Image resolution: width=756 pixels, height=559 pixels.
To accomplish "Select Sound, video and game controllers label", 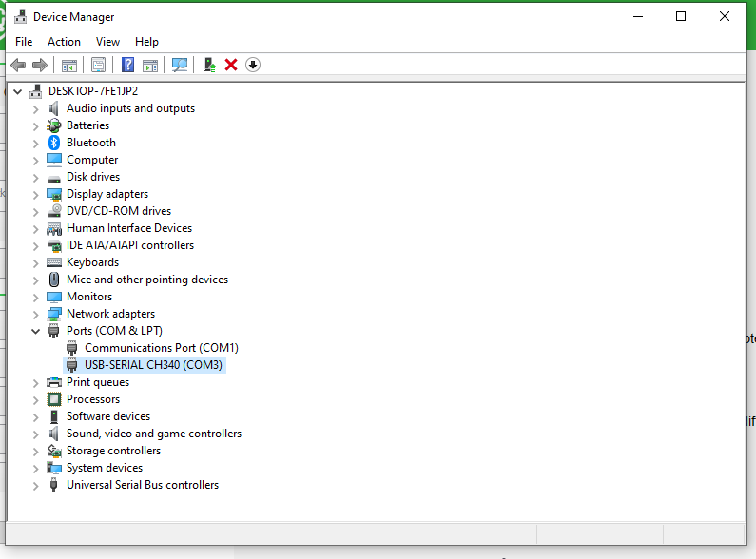I will click(154, 434).
